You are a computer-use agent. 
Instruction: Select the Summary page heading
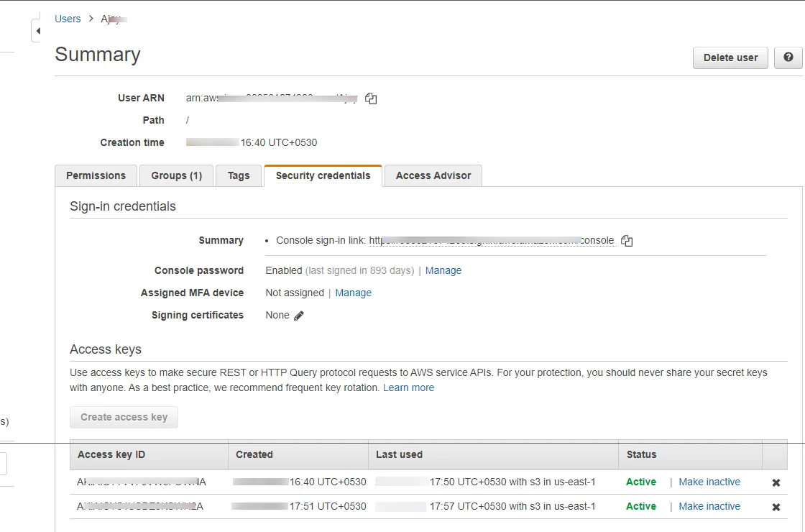[x=98, y=55]
